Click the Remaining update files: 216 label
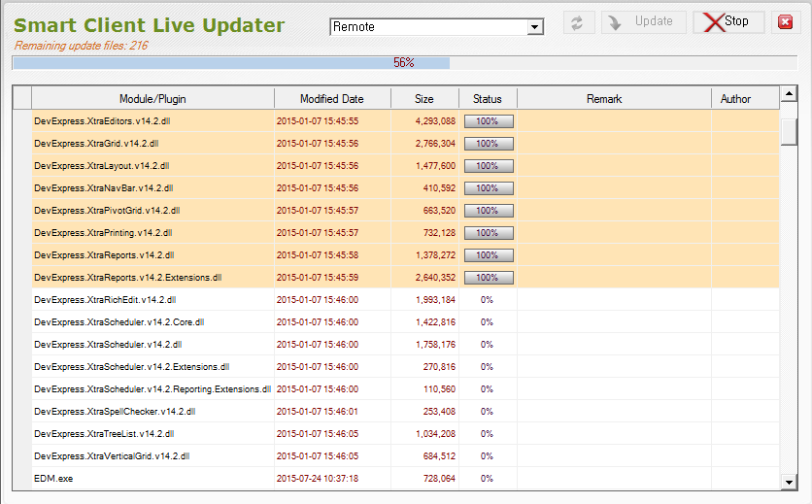The height and width of the screenshot is (504, 812). point(81,46)
